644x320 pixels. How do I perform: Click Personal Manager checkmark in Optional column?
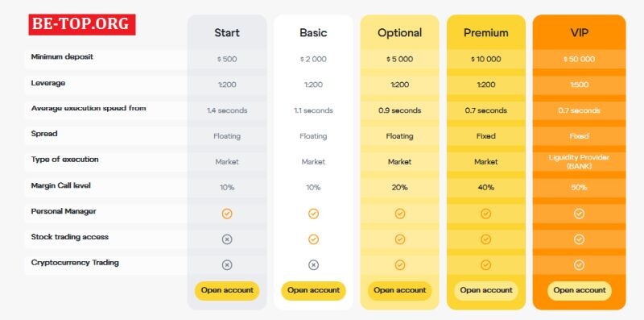[x=399, y=214]
